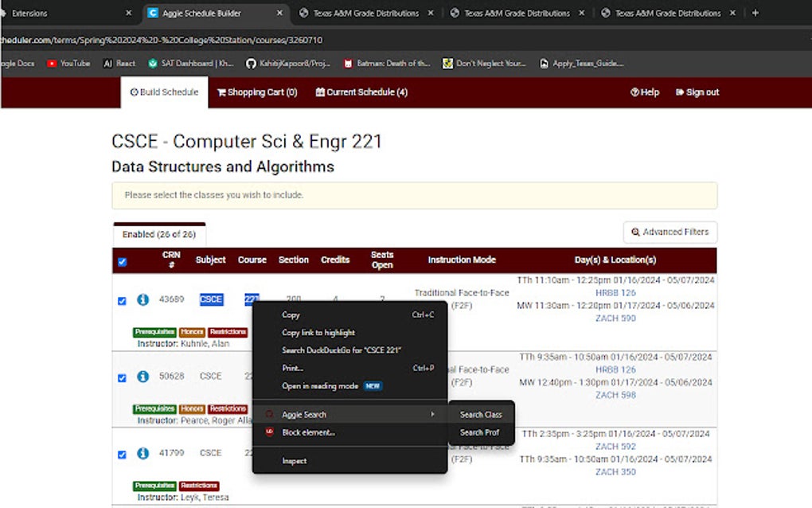Open the Advanced Filters panel

click(670, 232)
